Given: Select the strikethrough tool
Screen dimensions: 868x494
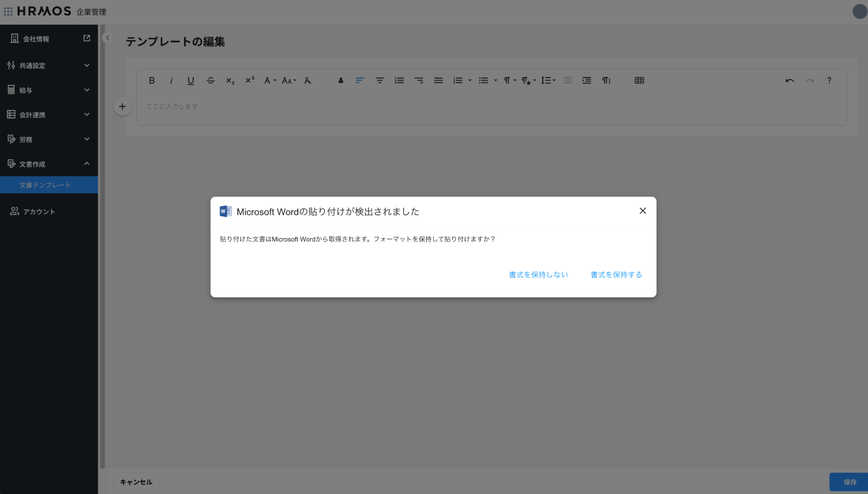Looking at the screenshot, I should 210,81.
